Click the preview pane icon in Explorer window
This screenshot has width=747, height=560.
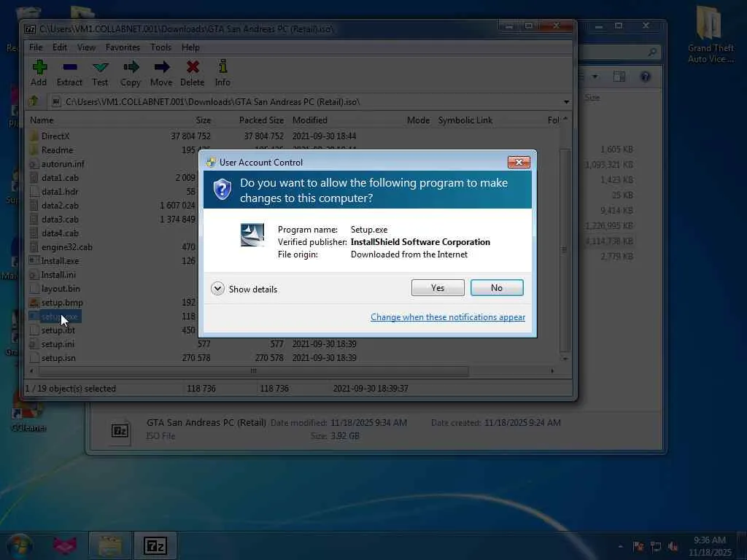point(619,77)
